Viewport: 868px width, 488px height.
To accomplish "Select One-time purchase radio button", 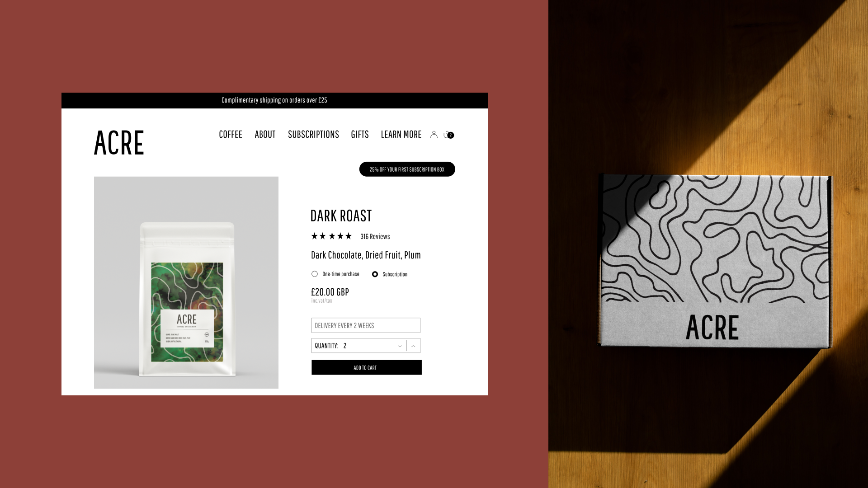I will pyautogui.click(x=315, y=274).
